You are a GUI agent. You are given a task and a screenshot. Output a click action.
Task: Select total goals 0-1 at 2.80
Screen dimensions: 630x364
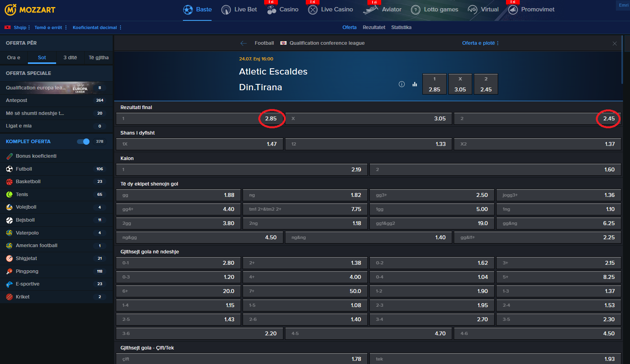[178, 263]
